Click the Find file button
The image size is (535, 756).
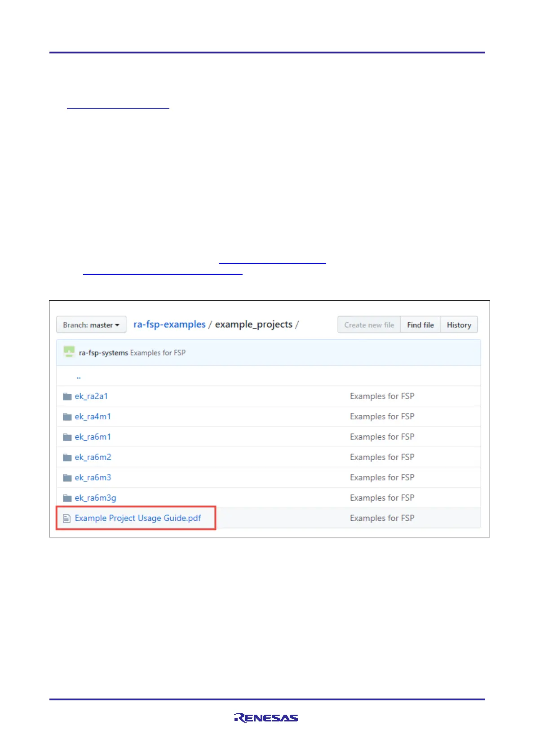tap(420, 325)
